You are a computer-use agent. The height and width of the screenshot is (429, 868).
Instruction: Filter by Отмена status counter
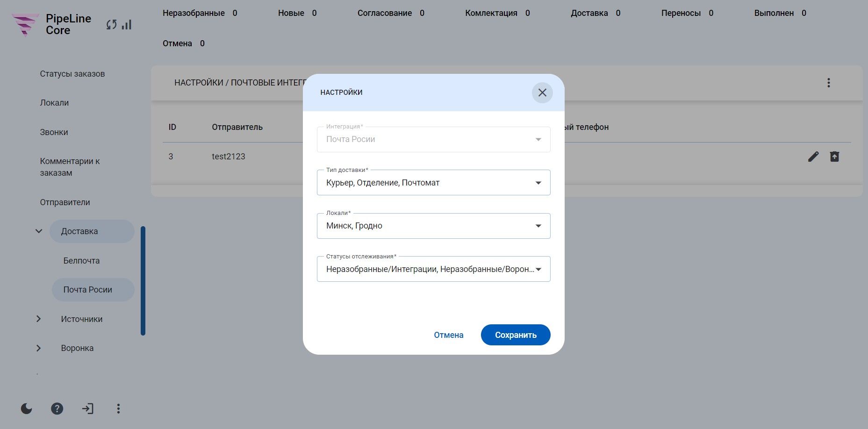coord(184,43)
